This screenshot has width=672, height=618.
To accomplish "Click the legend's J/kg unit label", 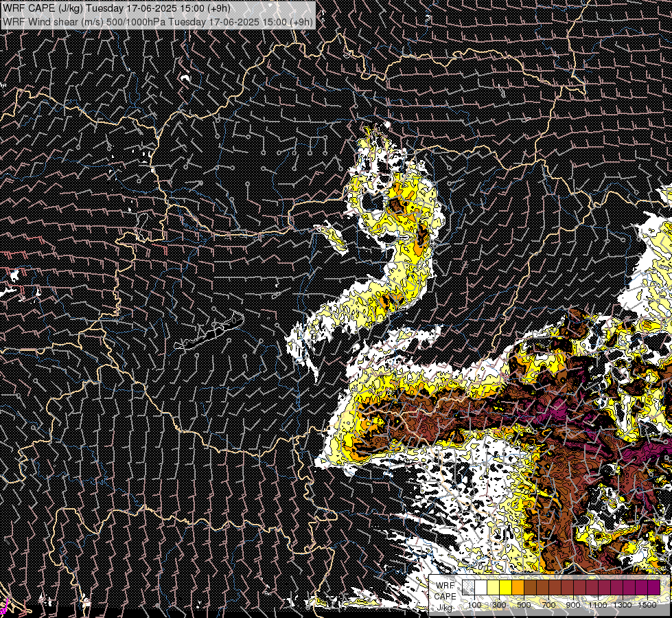I will click(444, 607).
